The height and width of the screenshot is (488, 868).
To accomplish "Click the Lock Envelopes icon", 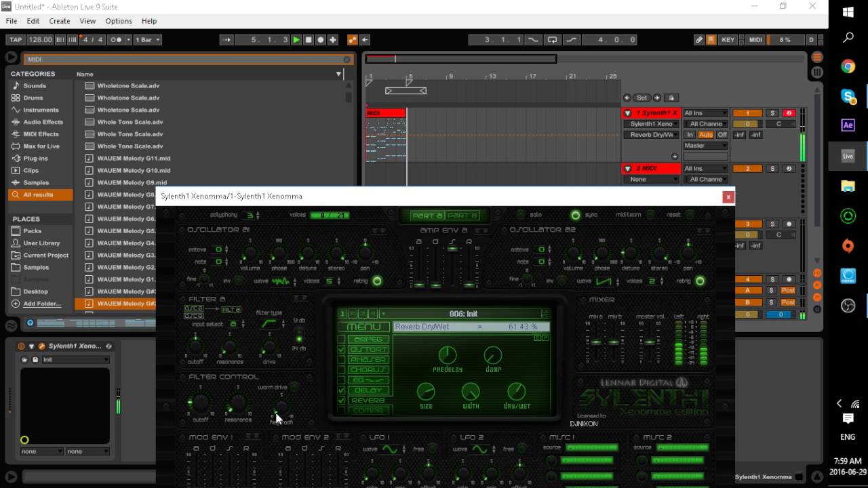I will click(x=671, y=98).
